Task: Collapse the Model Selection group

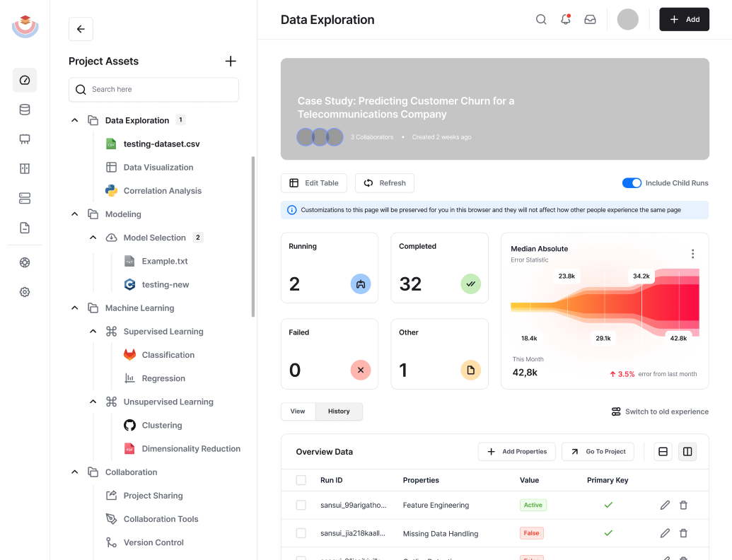Action: (x=93, y=238)
